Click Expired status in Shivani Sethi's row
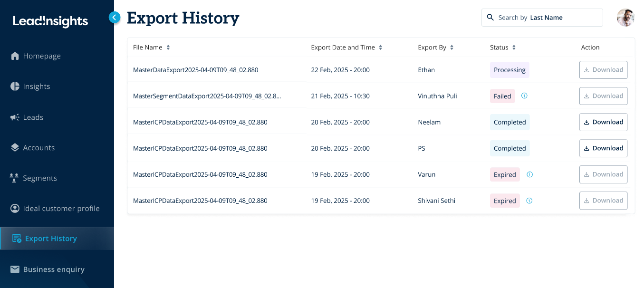Viewport: 644px width, 288px height. 505,201
